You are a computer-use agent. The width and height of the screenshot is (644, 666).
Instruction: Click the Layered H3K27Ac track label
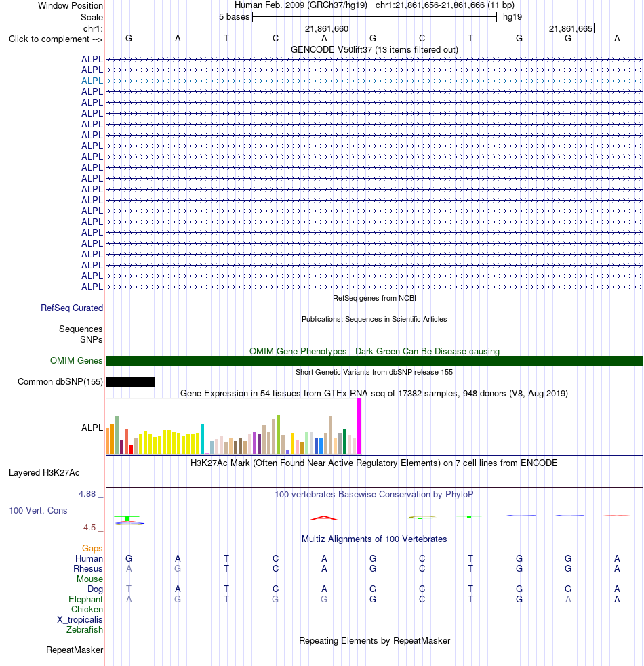[x=44, y=473]
